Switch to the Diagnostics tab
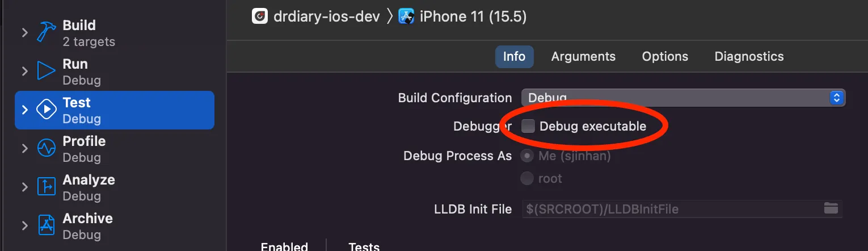This screenshot has height=251, width=868. tap(749, 57)
